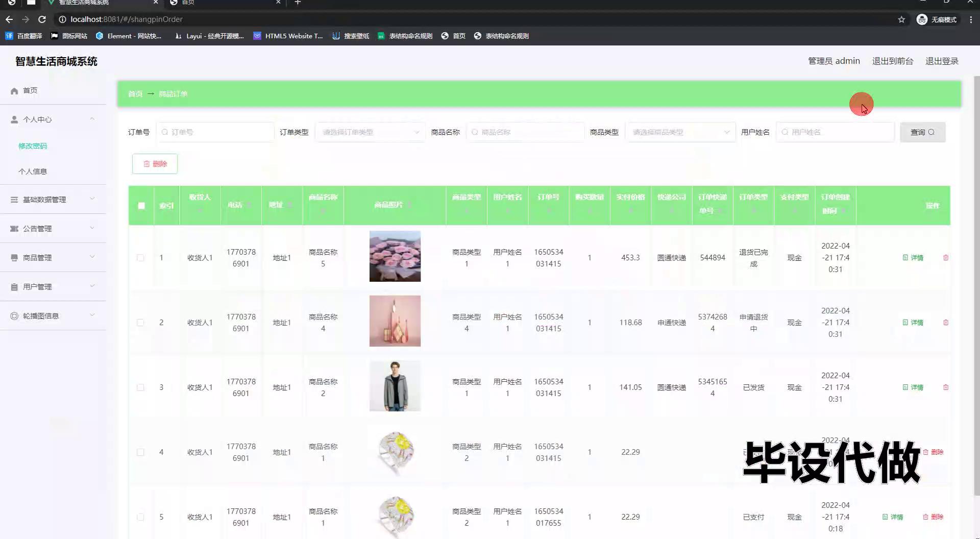This screenshot has width=980, height=539.
Task: Go back using browser back arrow
Action: point(9,19)
